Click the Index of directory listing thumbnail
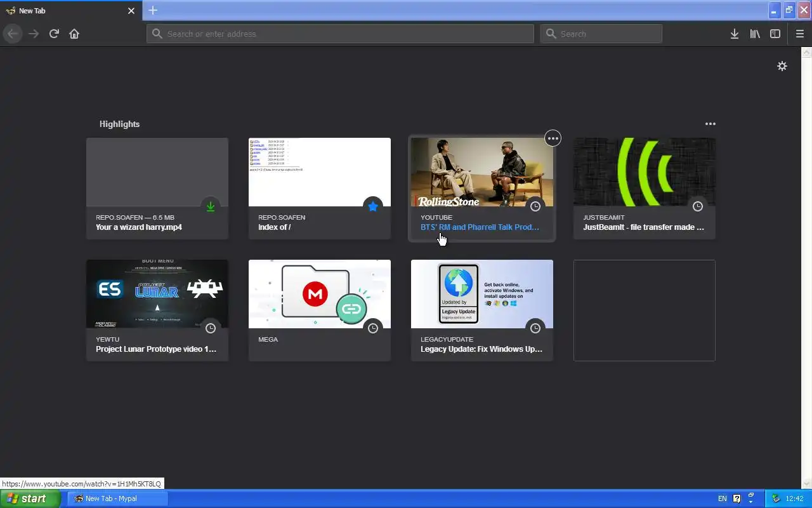This screenshot has width=812, height=508. [320, 172]
